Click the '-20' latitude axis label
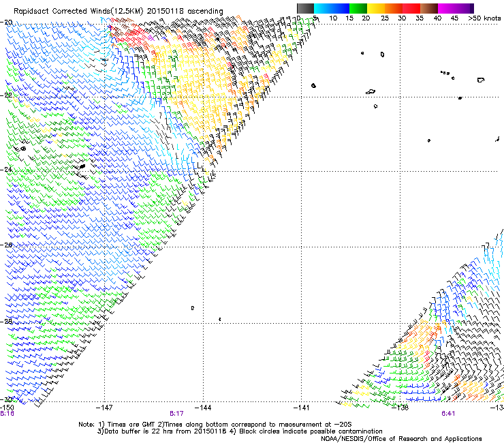 pos(7,22)
